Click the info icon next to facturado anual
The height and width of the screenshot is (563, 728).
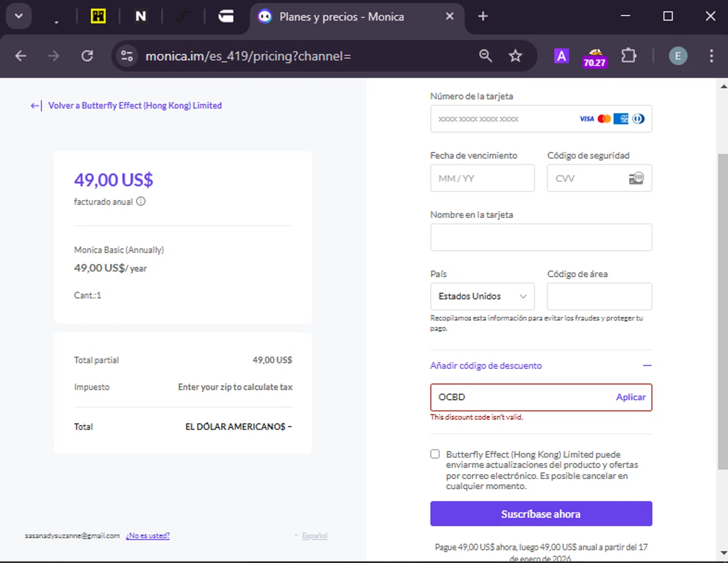pos(141,201)
